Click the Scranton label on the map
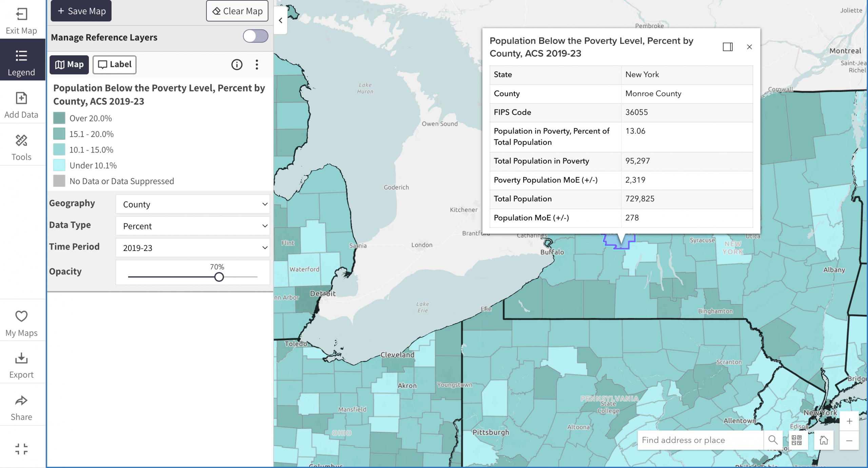868x468 pixels. pos(729,362)
